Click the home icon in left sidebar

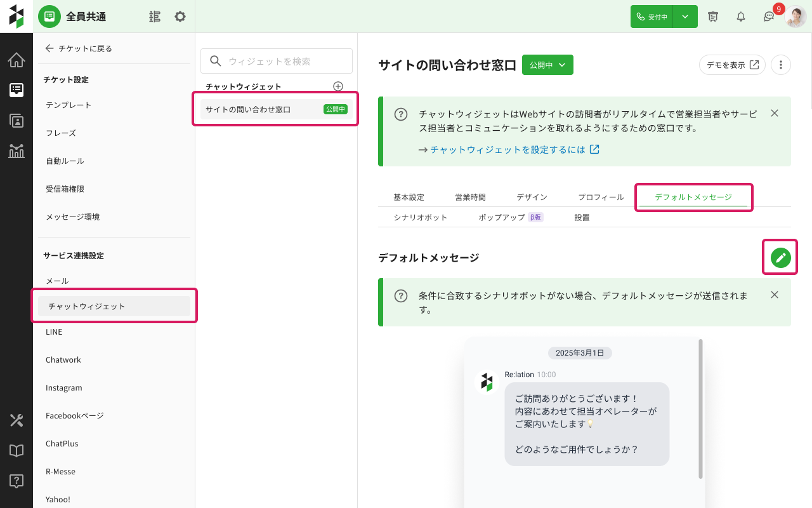click(16, 60)
